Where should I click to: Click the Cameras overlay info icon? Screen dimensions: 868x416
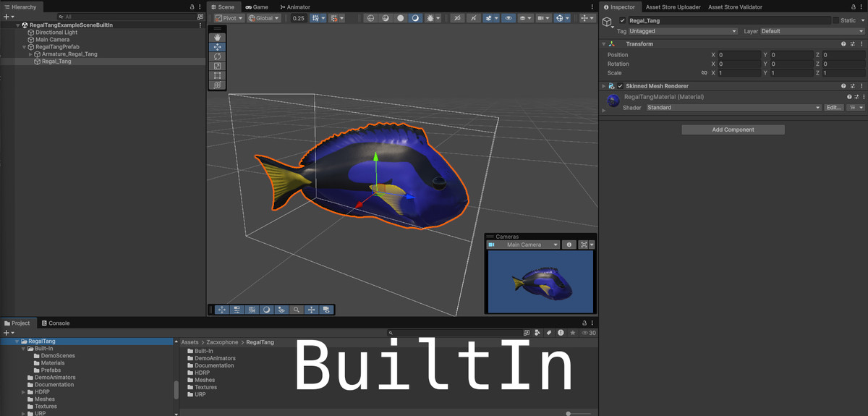(x=569, y=245)
